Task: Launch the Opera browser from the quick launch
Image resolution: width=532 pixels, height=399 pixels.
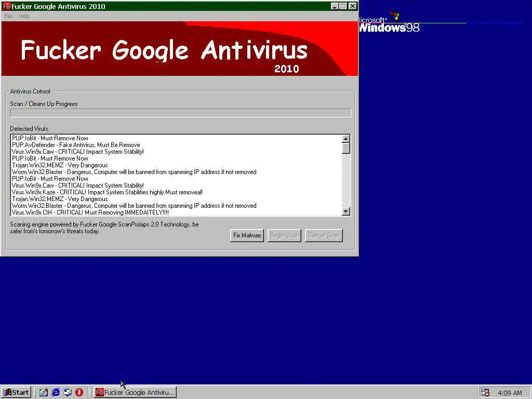Action: (79, 392)
